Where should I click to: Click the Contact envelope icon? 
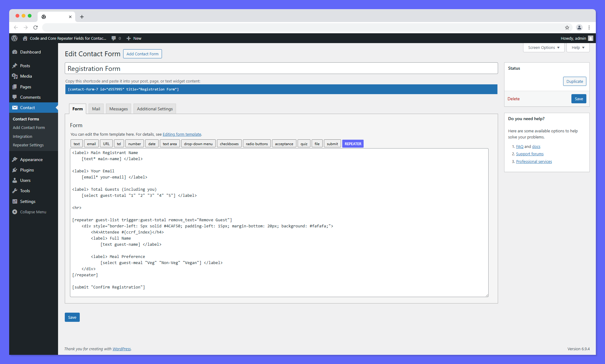tap(15, 108)
